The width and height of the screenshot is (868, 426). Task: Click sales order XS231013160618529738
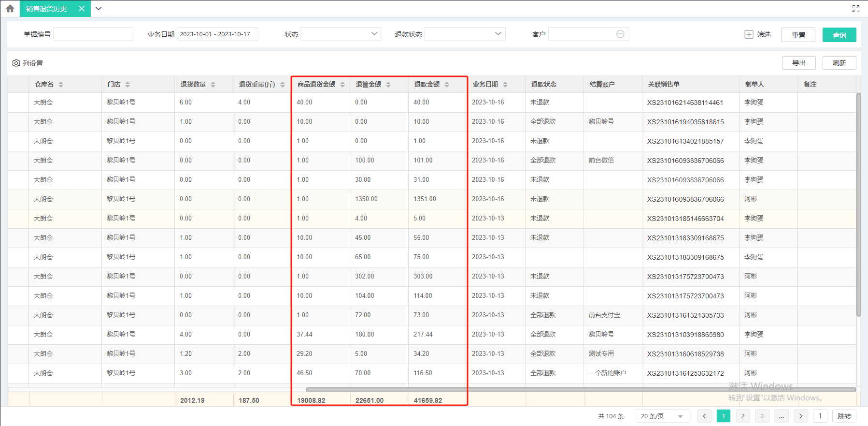tap(685, 354)
